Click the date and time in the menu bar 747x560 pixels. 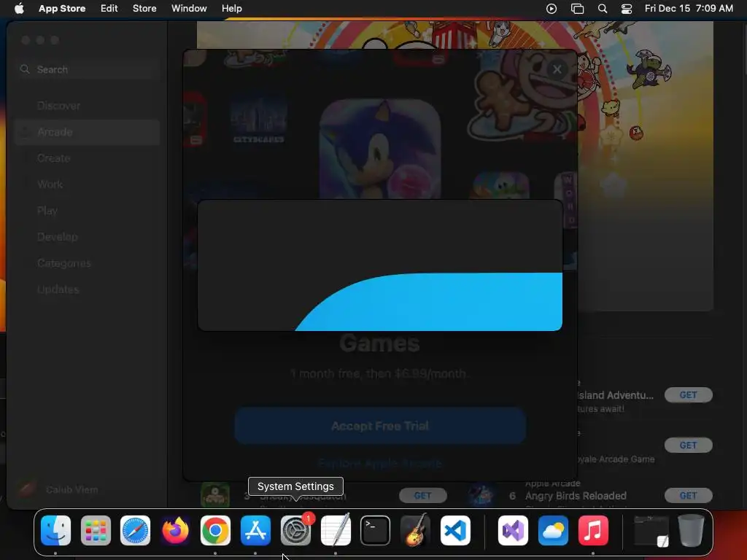(689, 8)
